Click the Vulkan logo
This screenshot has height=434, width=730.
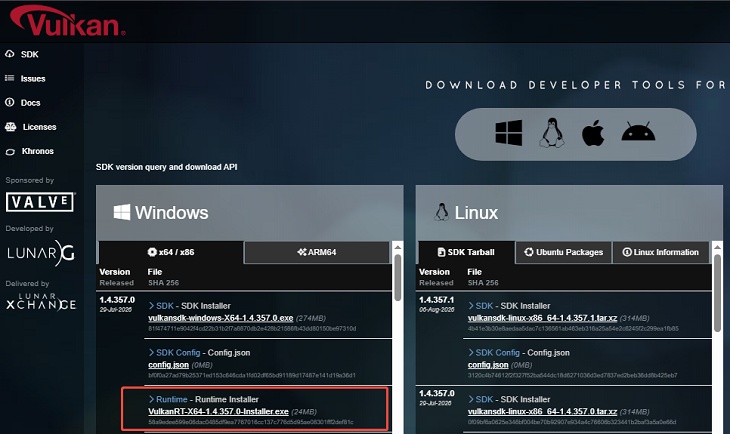tap(68, 21)
